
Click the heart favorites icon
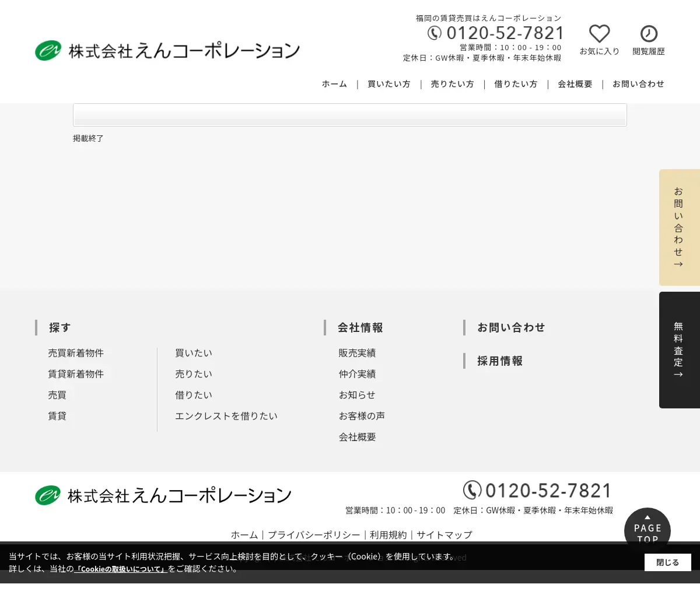coord(599,34)
